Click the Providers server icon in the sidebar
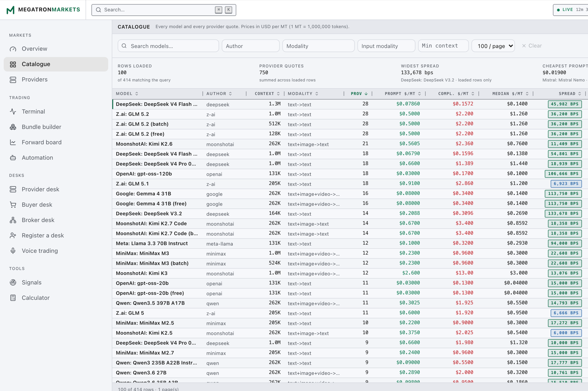 point(13,79)
